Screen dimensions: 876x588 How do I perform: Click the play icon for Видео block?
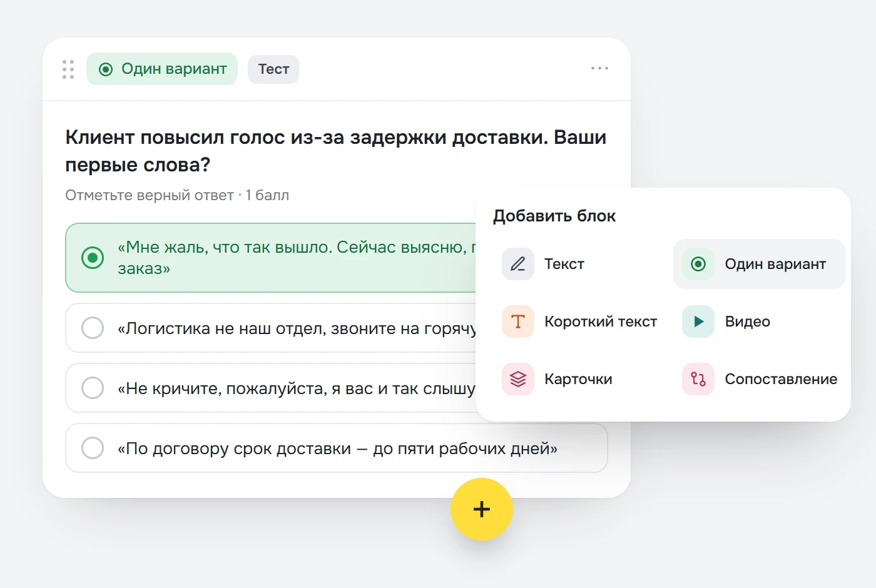point(698,322)
